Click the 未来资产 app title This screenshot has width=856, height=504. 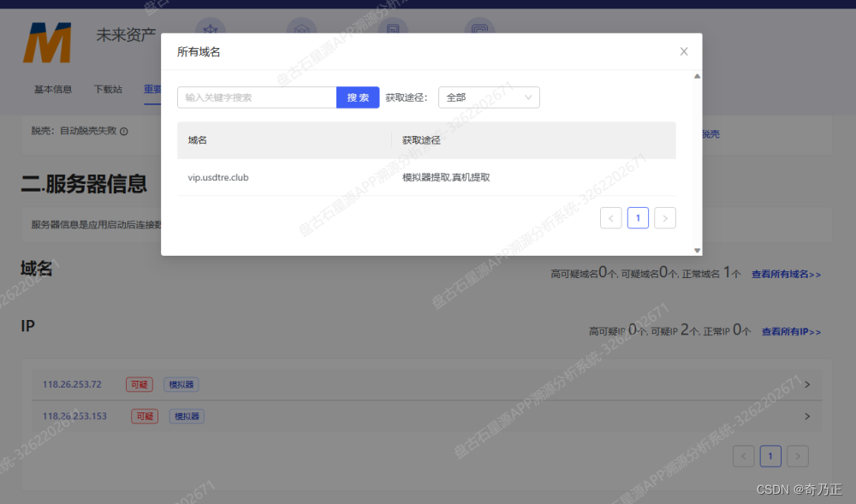point(126,35)
